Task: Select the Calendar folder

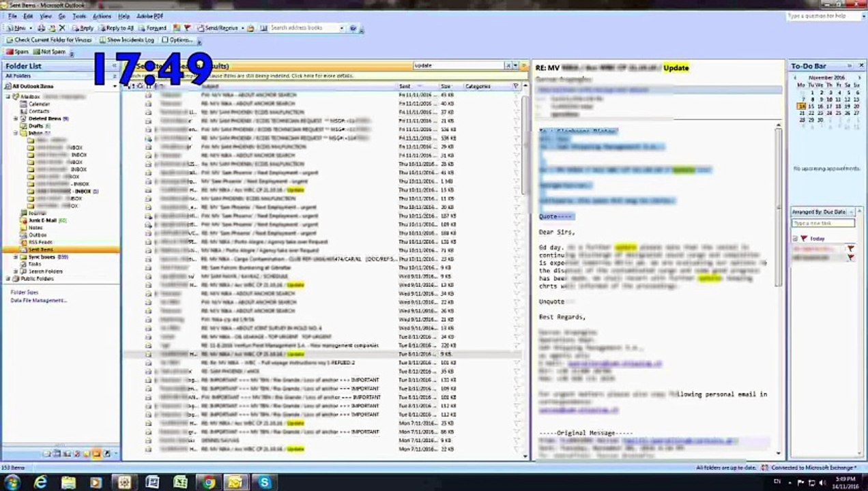Action: 39,104
